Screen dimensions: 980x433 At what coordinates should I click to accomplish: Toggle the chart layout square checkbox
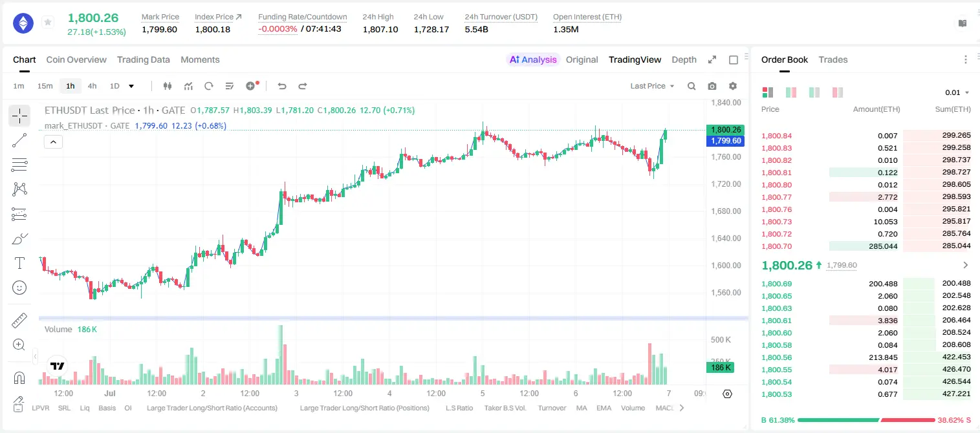734,59
